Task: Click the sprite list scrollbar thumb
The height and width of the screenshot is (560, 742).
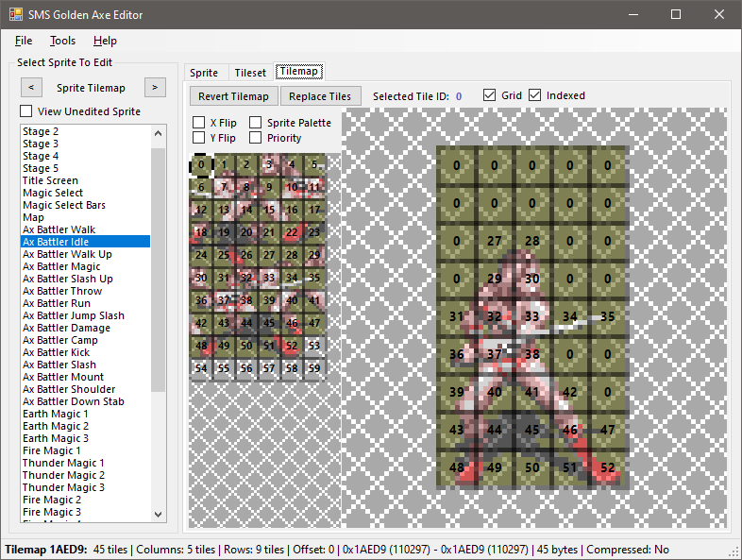Action: [x=159, y=270]
